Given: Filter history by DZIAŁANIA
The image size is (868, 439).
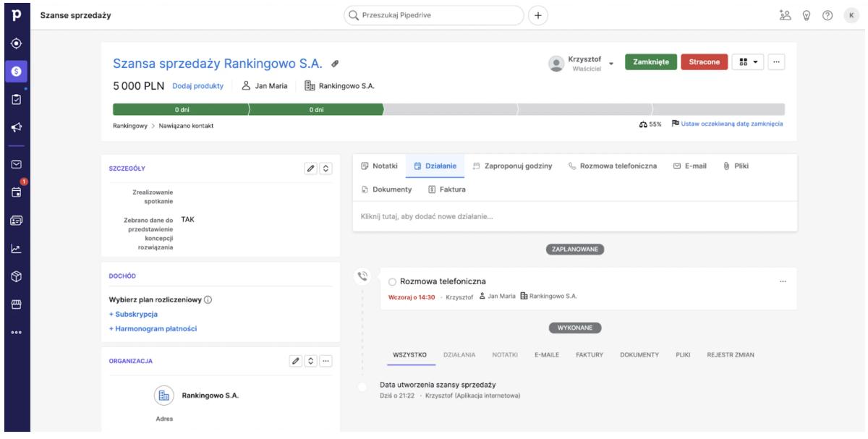Looking at the screenshot, I should (x=459, y=354).
